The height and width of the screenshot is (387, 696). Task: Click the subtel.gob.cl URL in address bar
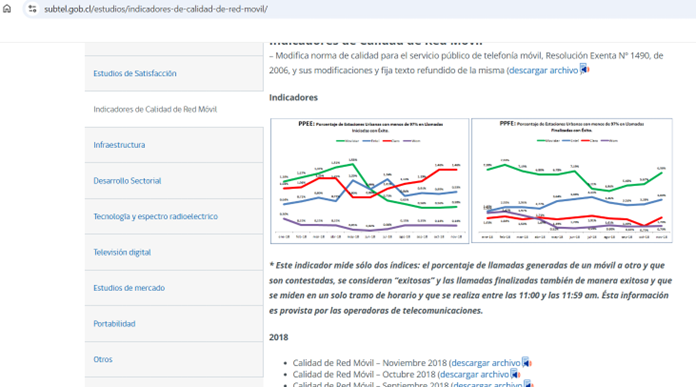tap(156, 9)
